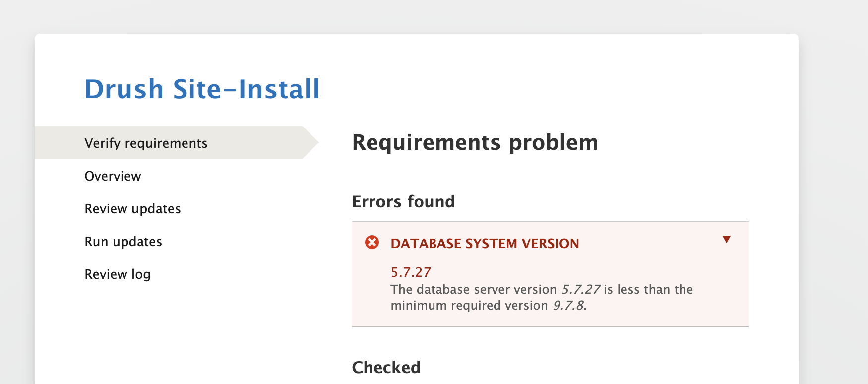
Task: Select the Run updates step
Action: pyautogui.click(x=123, y=241)
